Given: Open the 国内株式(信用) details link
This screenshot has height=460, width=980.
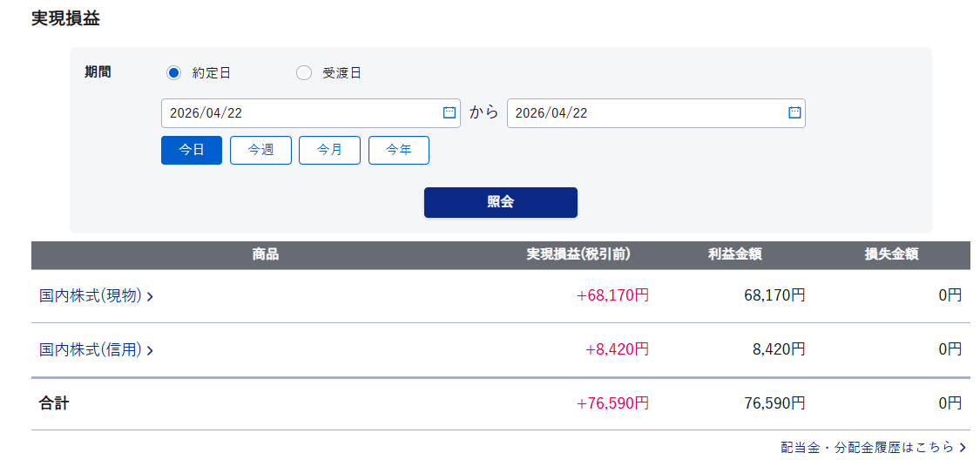Looking at the screenshot, I should click(x=90, y=350).
